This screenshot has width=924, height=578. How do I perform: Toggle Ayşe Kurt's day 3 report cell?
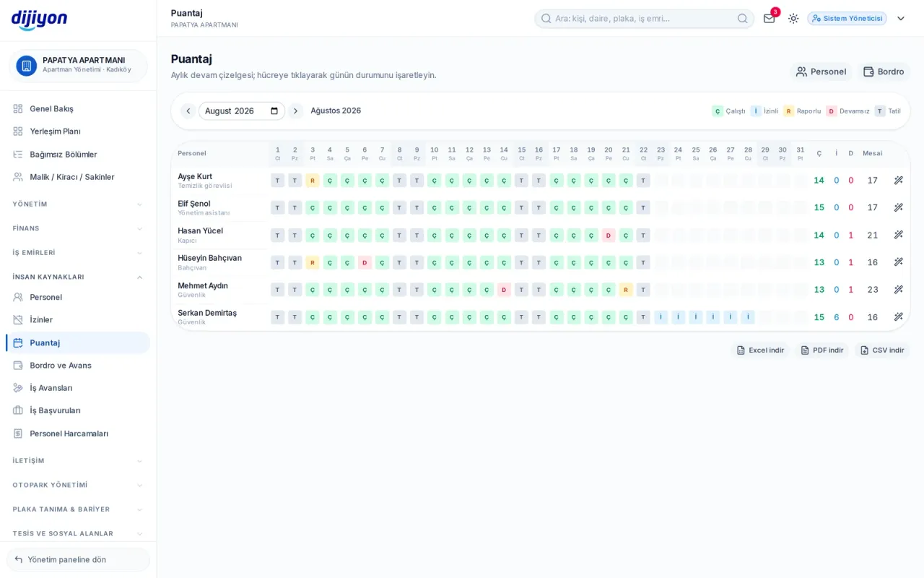[313, 181]
